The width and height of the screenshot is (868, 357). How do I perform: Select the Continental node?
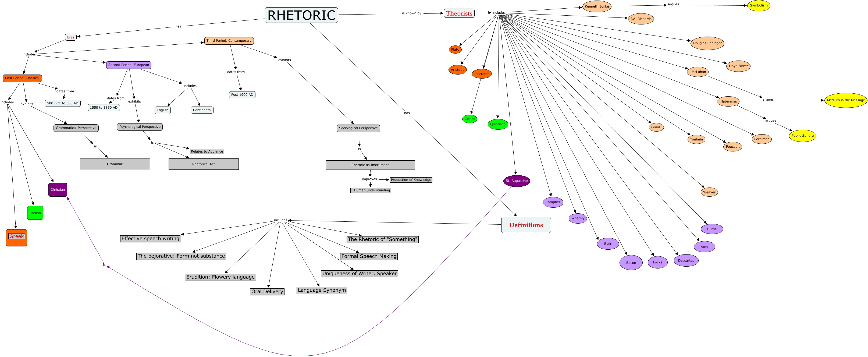[202, 110]
